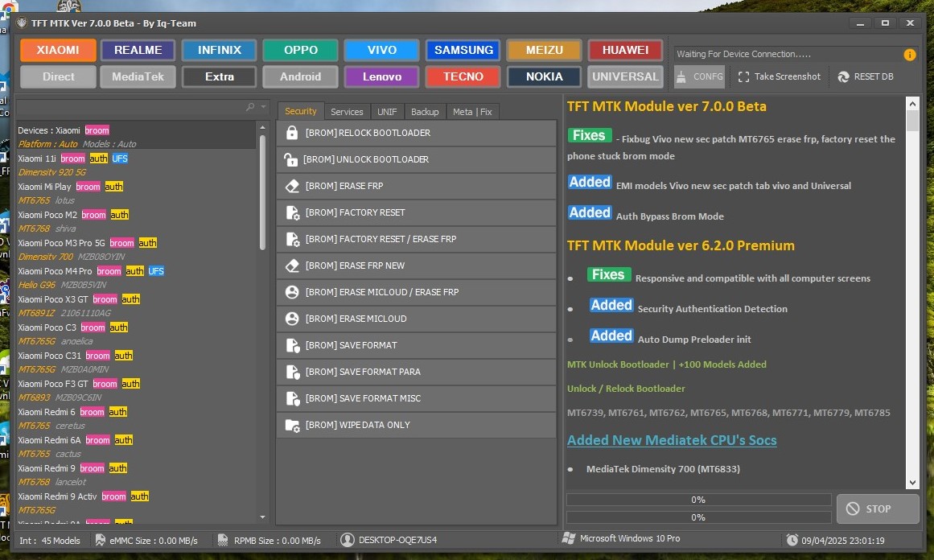Choose the UNIVERSAL button
Viewport: 934px width, 560px height.
(x=625, y=77)
